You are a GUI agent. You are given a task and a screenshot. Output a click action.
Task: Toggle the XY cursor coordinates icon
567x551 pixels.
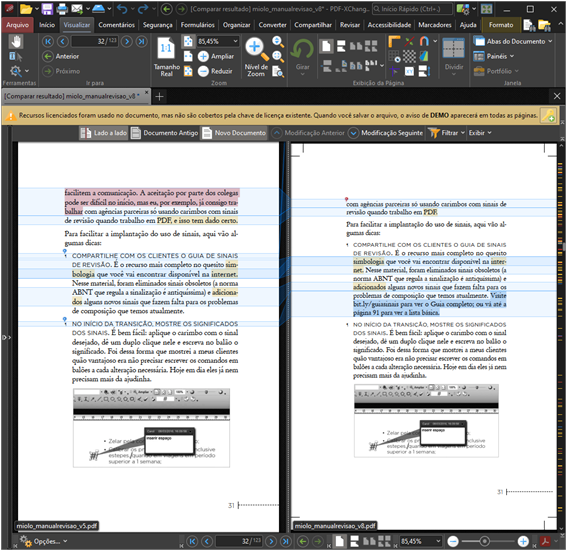pyautogui.click(x=409, y=71)
